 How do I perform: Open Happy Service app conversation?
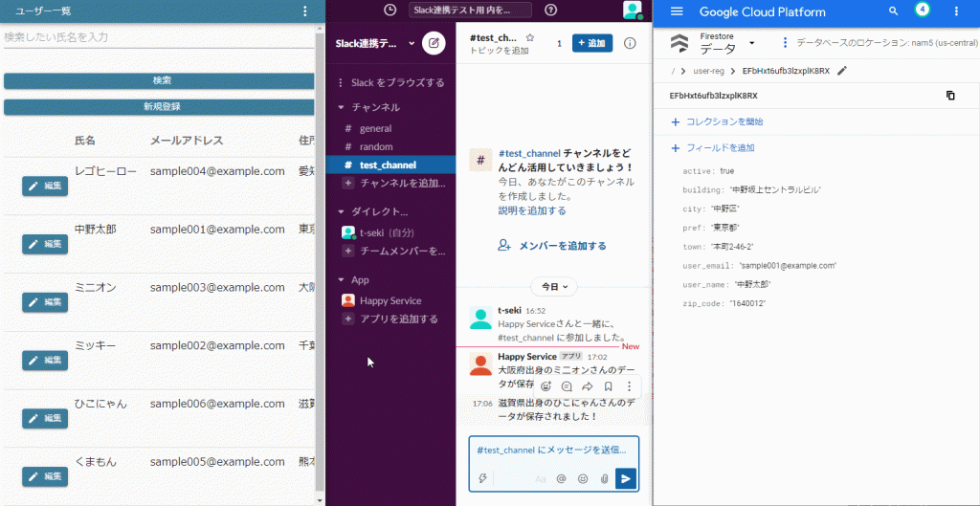tap(390, 300)
